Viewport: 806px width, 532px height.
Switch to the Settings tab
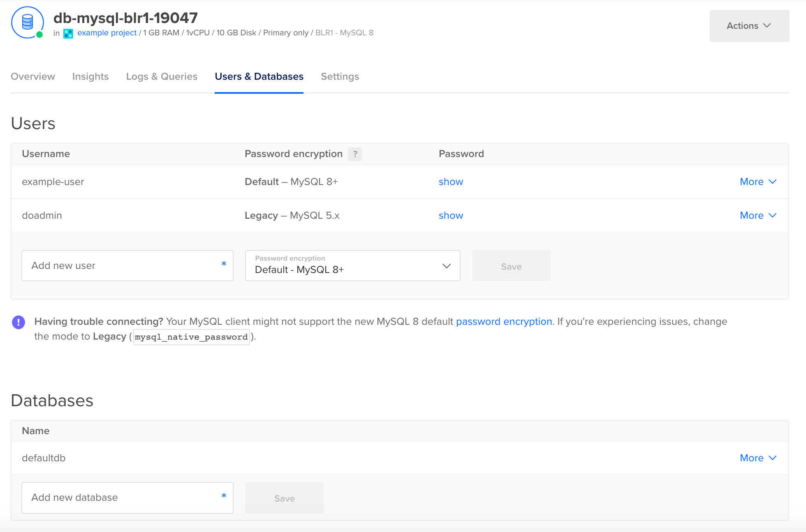[x=340, y=76]
